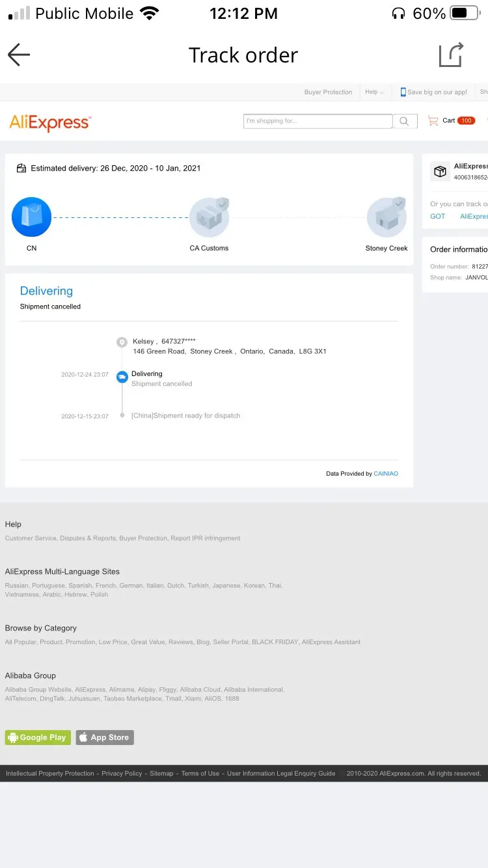Open the Great Value category link
This screenshot has height=868, width=488.
pyautogui.click(x=148, y=642)
